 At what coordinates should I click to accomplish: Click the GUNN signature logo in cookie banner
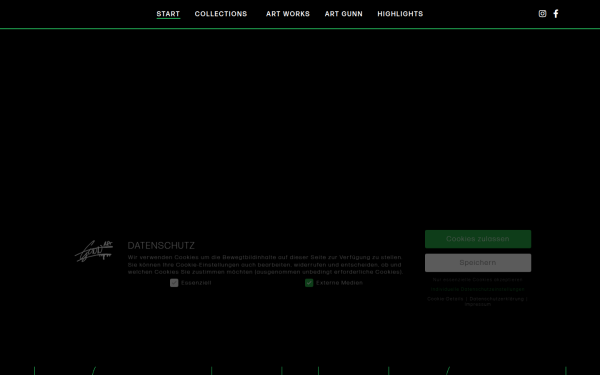pos(93,251)
